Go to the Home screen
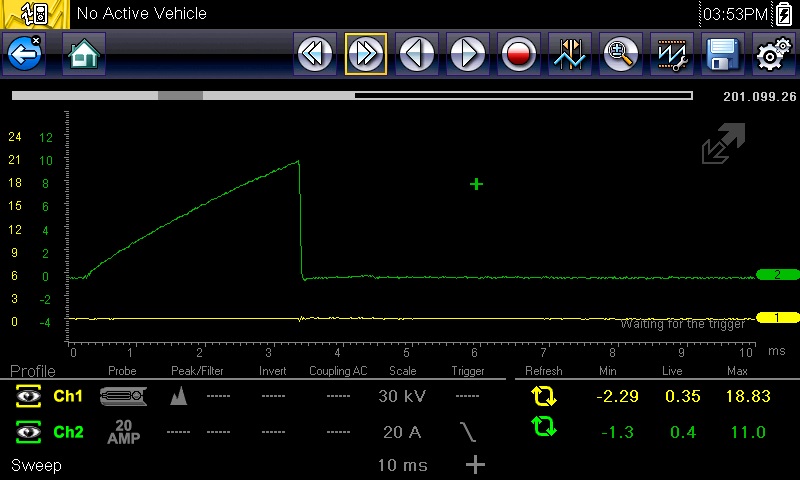This screenshot has width=800, height=480. pos(84,54)
